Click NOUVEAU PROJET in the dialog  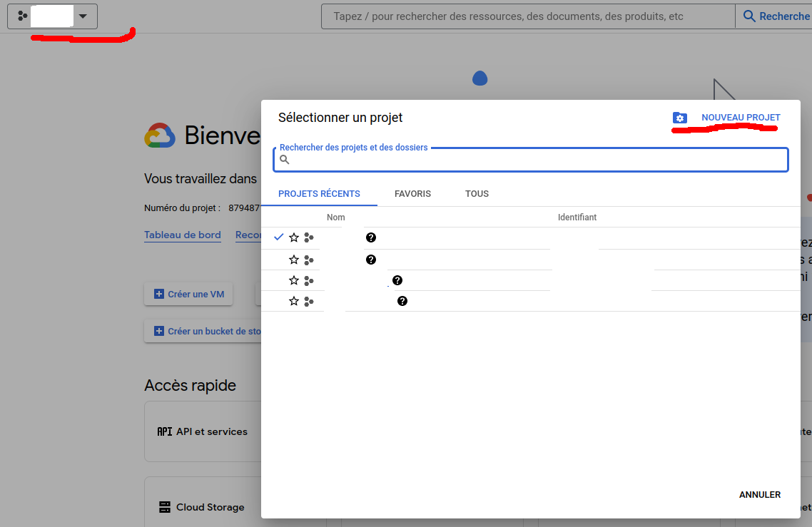741,118
